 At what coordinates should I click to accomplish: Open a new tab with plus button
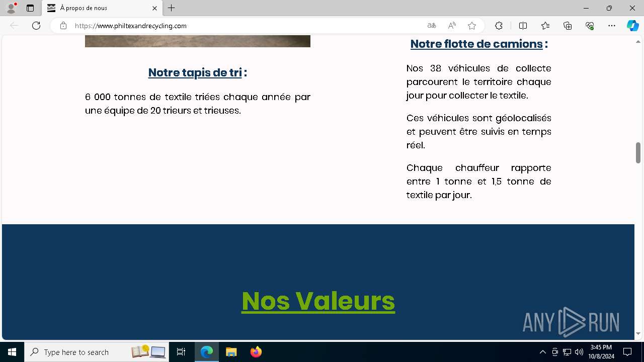[172, 8]
